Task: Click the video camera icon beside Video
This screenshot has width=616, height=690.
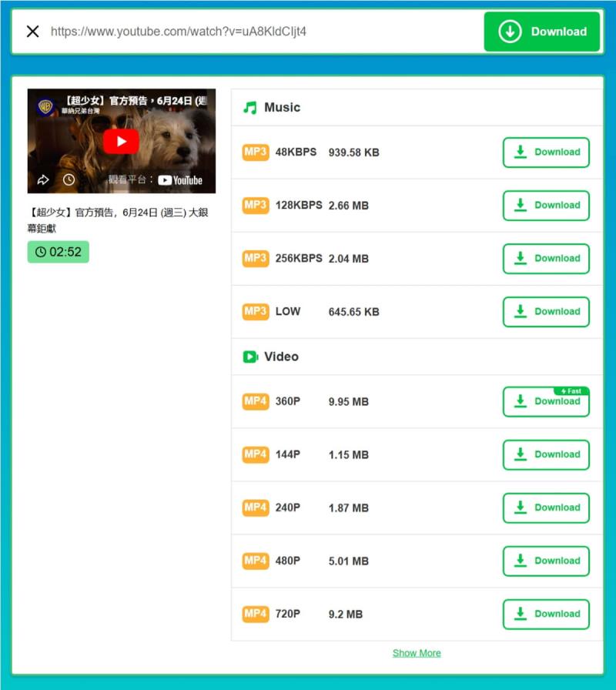Action: (251, 357)
